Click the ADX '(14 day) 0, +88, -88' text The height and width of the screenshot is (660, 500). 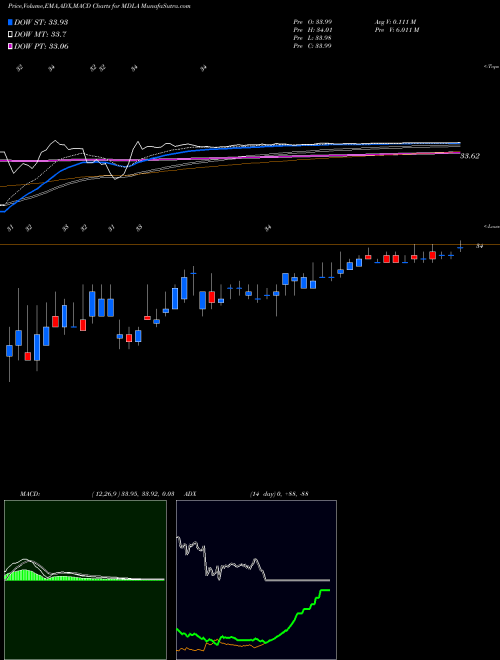tap(279, 494)
